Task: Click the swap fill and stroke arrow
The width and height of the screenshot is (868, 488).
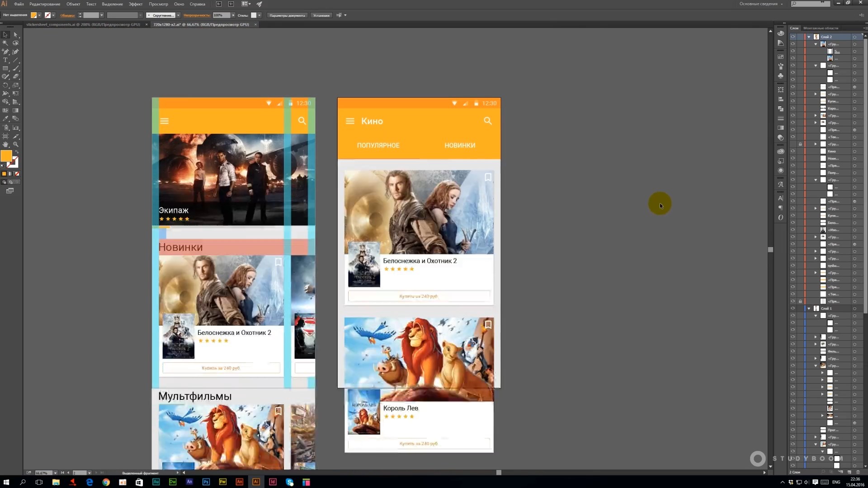Action: (x=17, y=152)
